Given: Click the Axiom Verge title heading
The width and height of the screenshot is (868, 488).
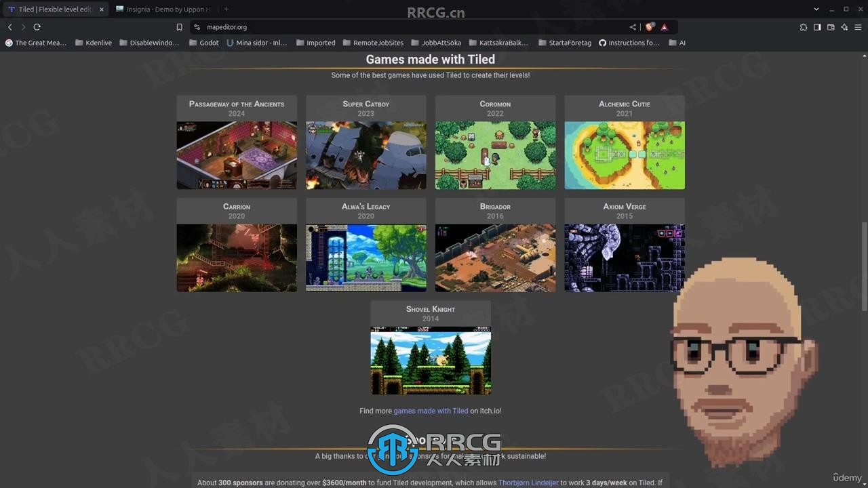Looking at the screenshot, I should click(x=625, y=207).
